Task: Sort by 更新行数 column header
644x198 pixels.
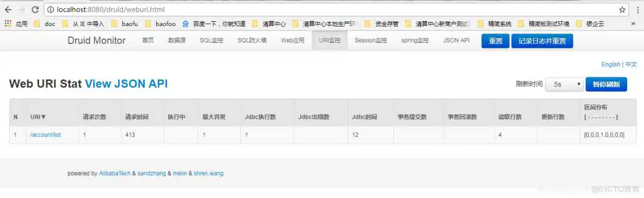Action: pos(553,117)
